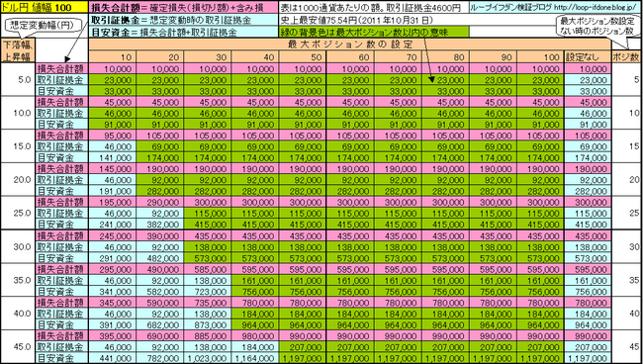Select the cell with value 682,000
The image size is (643, 364).
(x=160, y=325)
